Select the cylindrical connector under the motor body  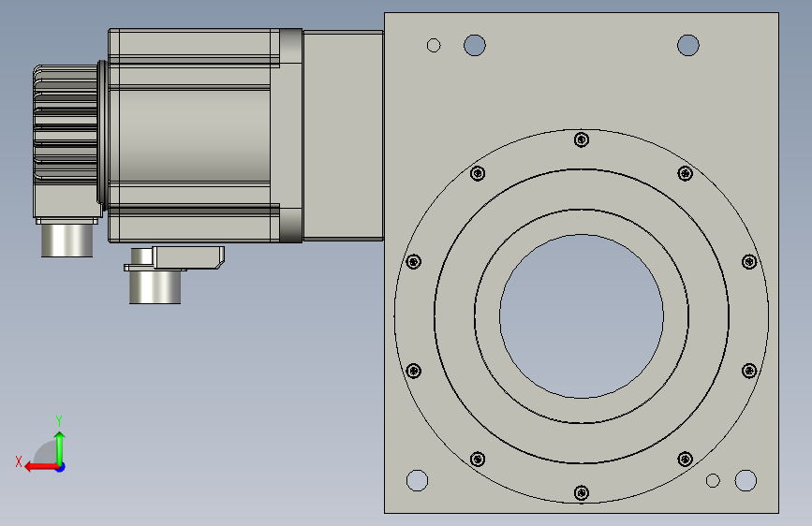pyautogui.click(x=155, y=286)
